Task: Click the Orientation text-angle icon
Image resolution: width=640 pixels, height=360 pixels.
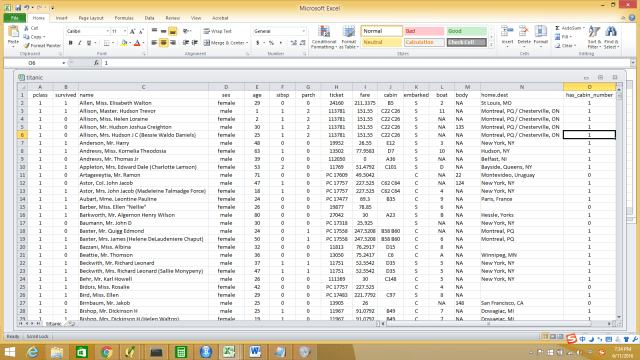Action: [186, 31]
